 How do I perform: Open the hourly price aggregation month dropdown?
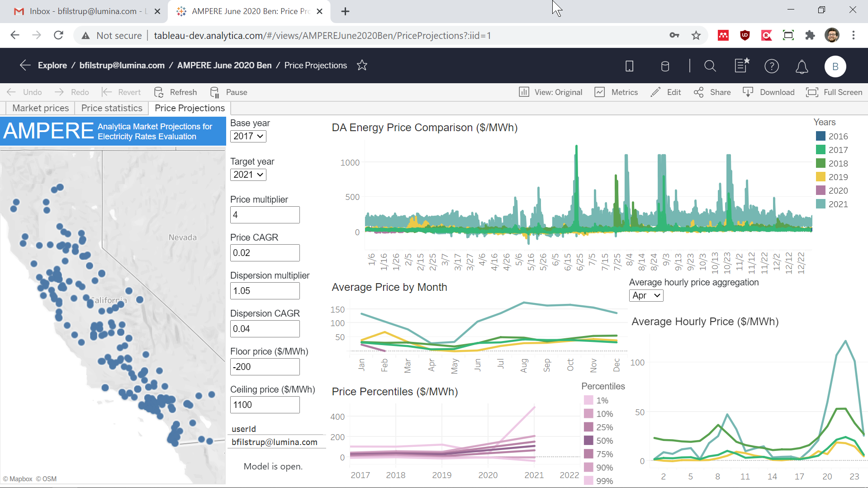coord(646,296)
